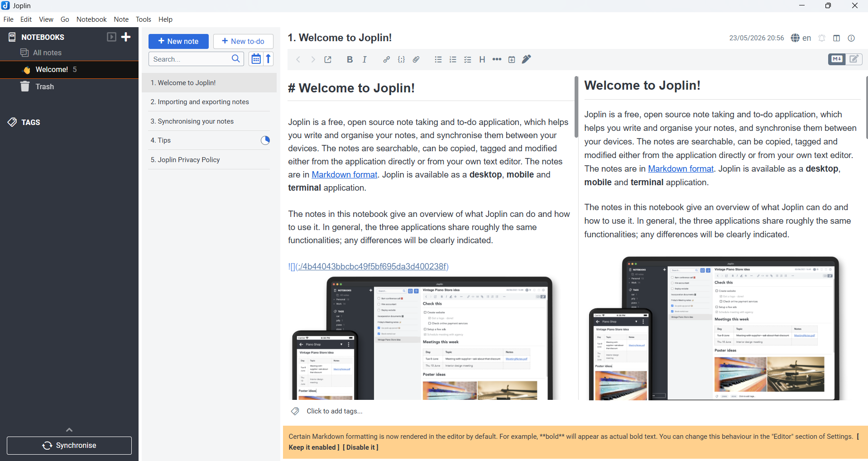868x461 pixels.
Task: Click the NOTEBOOKS sidebar header
Action: tap(43, 37)
